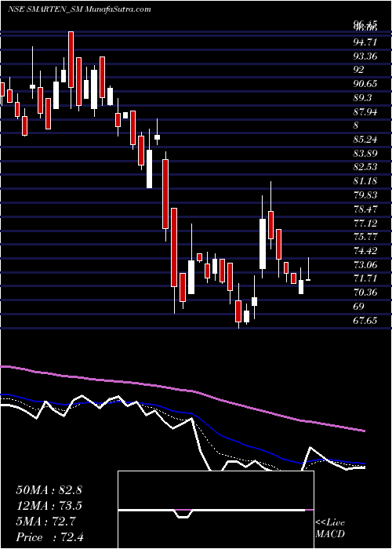Click the 70.36 price axis label
392x549 pixels.
(x=365, y=293)
